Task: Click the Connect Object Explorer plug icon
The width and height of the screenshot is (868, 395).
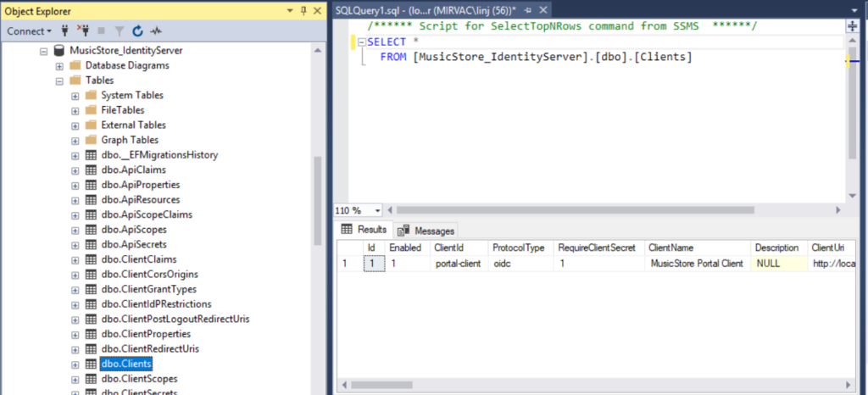Action: point(64,31)
